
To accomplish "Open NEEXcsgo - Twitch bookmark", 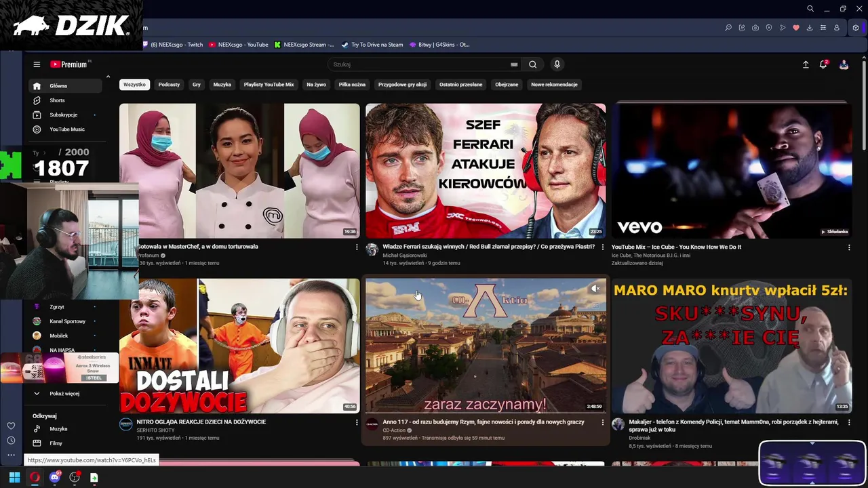I will (173, 45).
